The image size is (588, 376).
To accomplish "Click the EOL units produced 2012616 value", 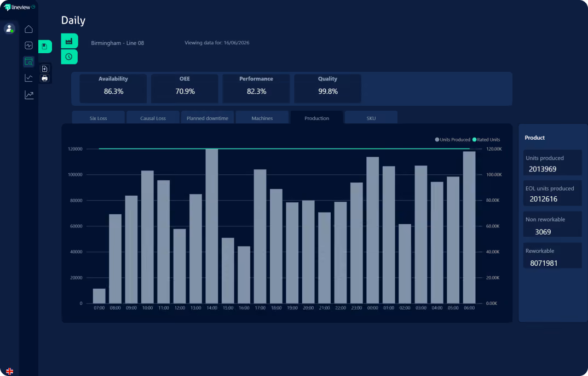I will (543, 199).
